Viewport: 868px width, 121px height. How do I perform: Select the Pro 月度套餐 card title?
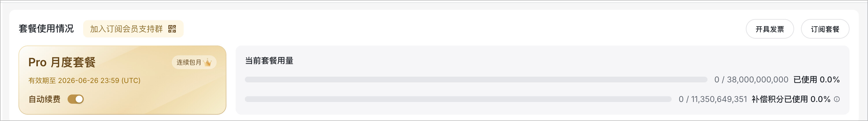[x=62, y=62]
